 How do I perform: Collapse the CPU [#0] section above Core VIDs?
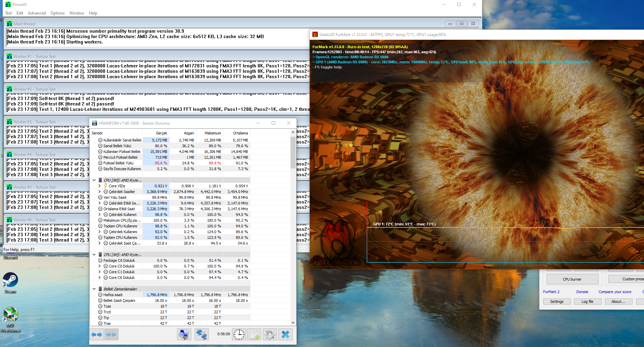[94, 180]
